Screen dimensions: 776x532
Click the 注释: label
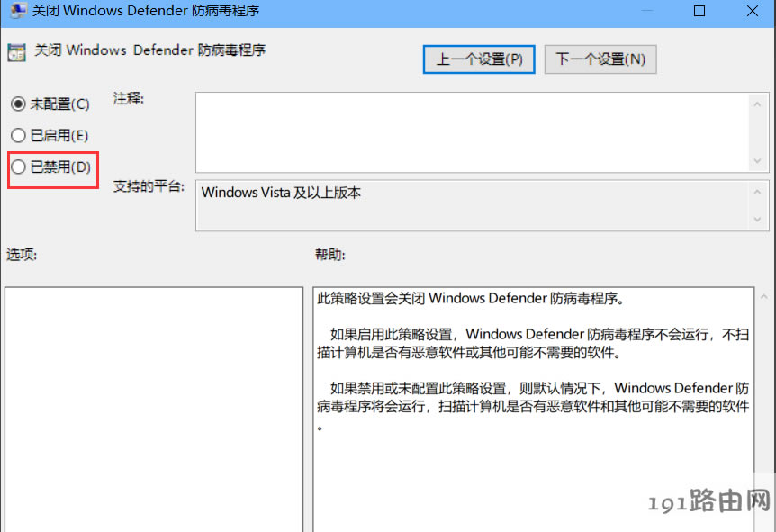tap(128, 99)
